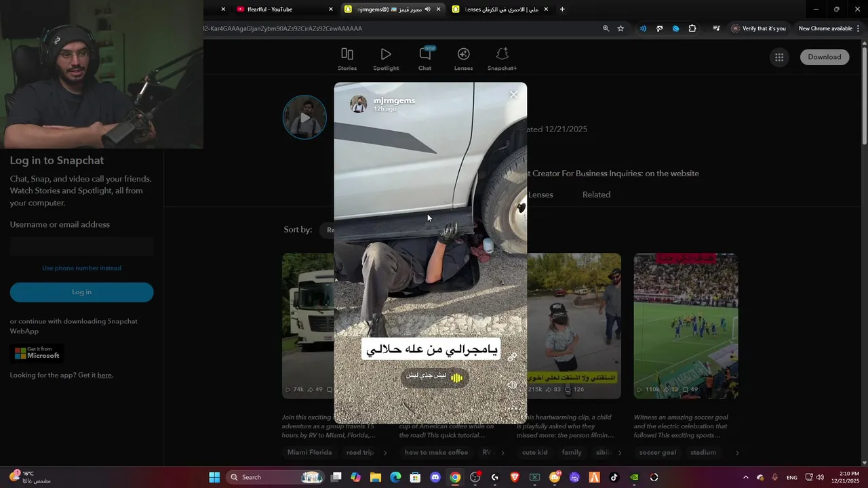Expand tags arrow after road trip

[385, 452]
